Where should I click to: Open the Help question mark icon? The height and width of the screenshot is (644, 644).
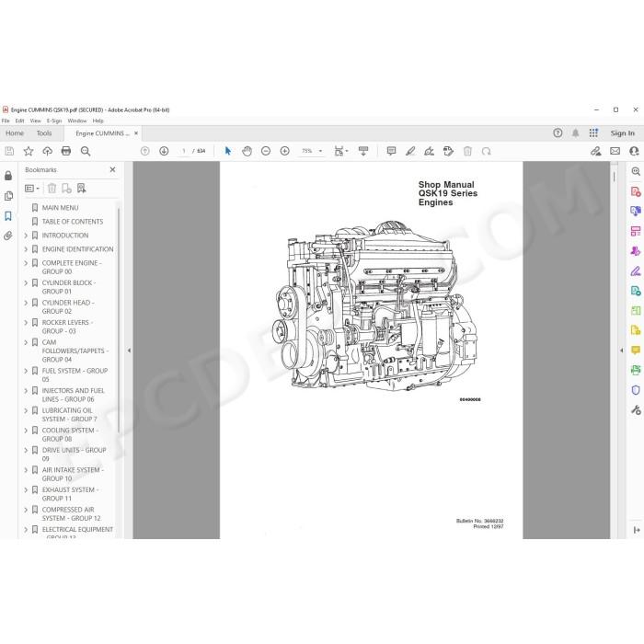[x=558, y=133]
